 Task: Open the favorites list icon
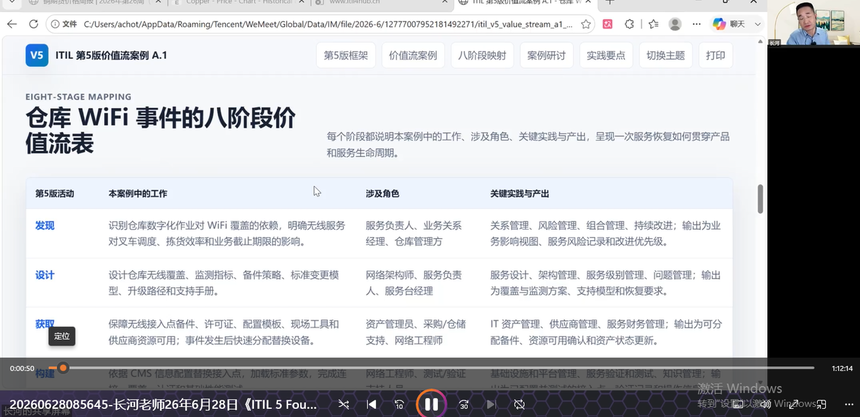click(x=653, y=24)
